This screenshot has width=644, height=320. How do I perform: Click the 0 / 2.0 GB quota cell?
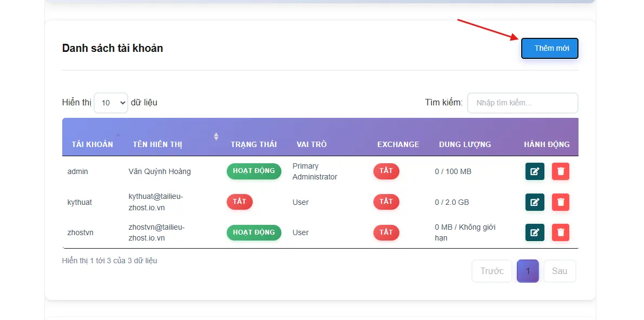pos(452,202)
